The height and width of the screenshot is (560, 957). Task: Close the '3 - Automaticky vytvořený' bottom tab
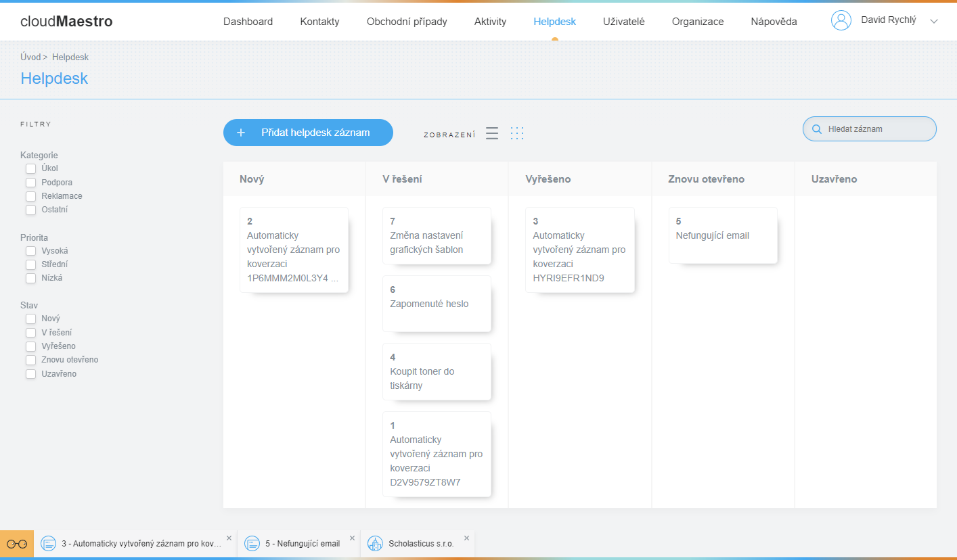229,538
